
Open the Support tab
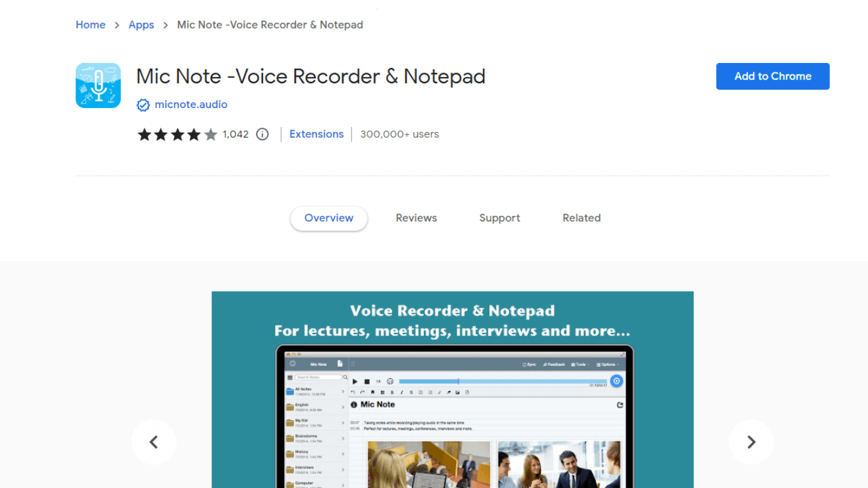(x=499, y=218)
